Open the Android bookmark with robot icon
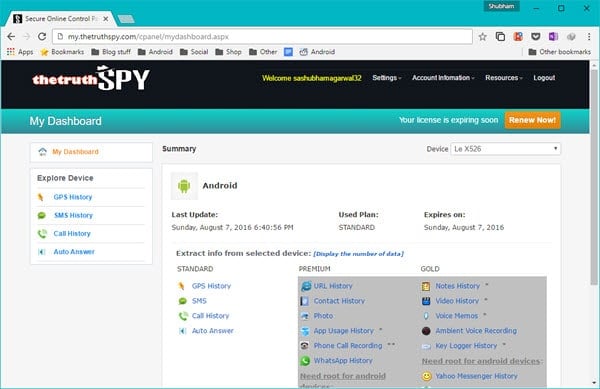600x389 pixels. coord(317,52)
